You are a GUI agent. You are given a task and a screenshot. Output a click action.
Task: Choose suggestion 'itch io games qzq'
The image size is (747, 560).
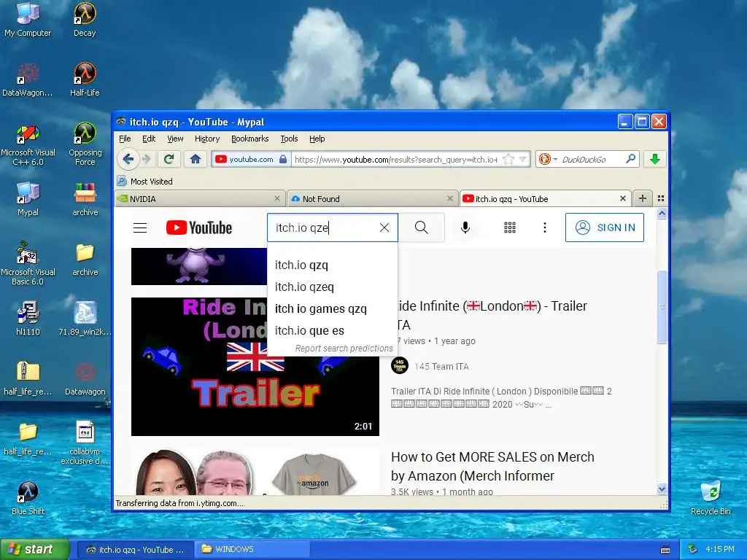[x=333, y=308]
